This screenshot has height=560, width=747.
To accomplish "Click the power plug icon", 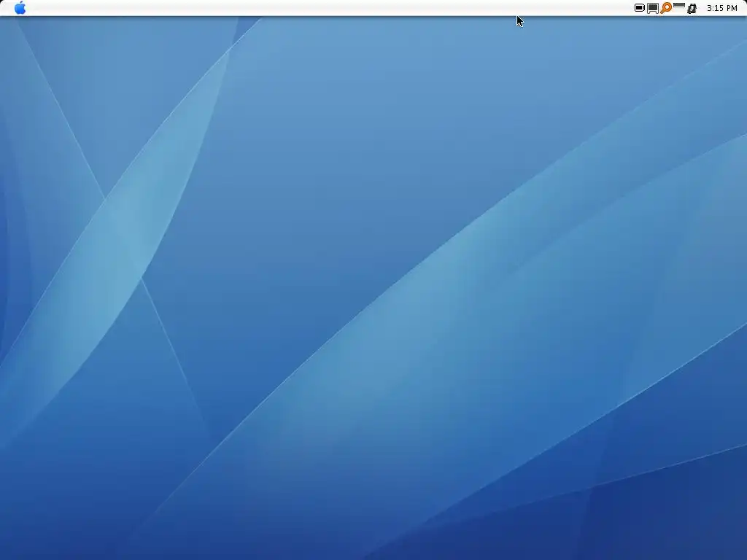I will [x=692, y=8].
